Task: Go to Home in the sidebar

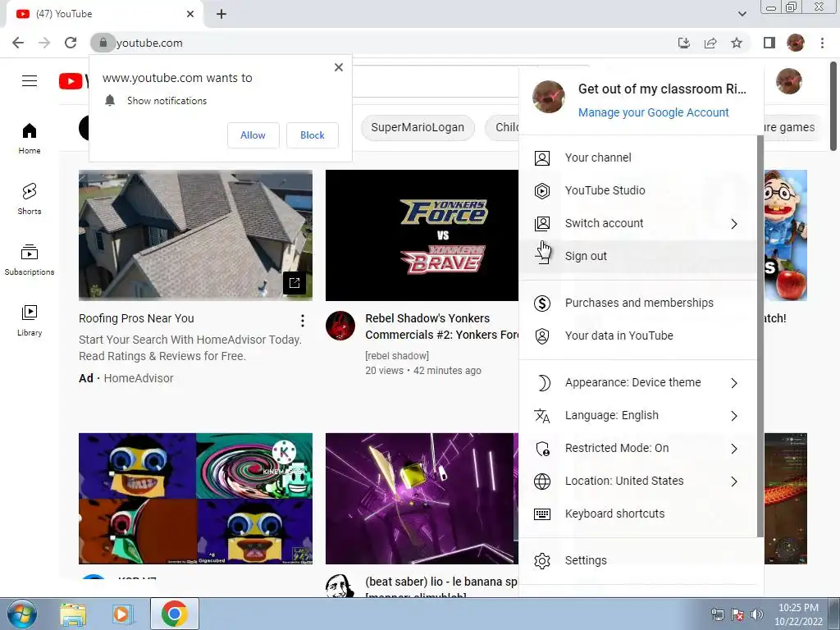Action: pyautogui.click(x=30, y=138)
